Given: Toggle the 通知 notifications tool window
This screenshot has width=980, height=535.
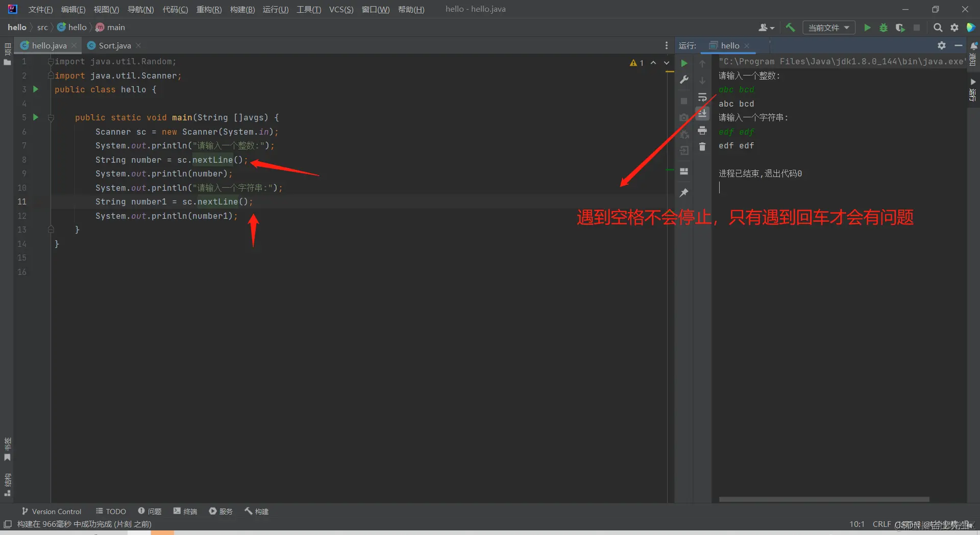Looking at the screenshot, I should [973, 54].
